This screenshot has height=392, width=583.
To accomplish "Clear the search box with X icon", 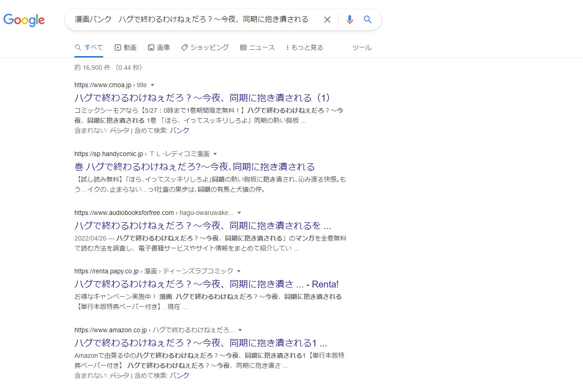I will click(x=327, y=20).
